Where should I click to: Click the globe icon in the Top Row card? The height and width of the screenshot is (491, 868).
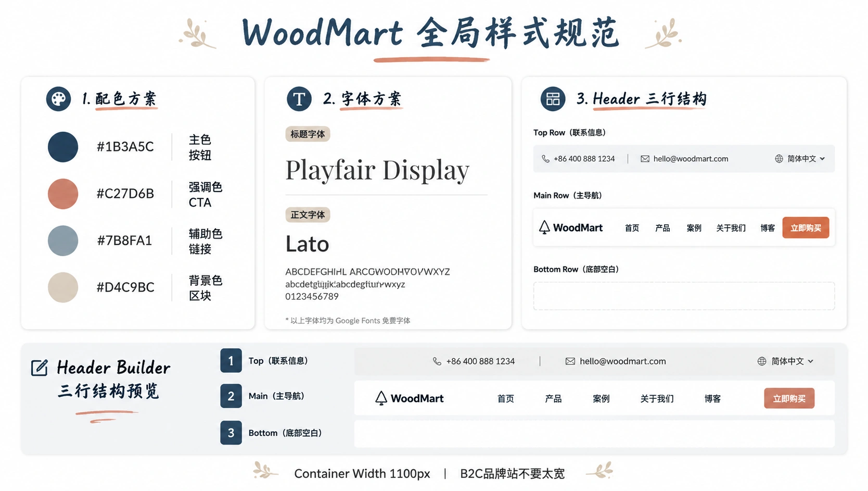pyautogui.click(x=779, y=159)
